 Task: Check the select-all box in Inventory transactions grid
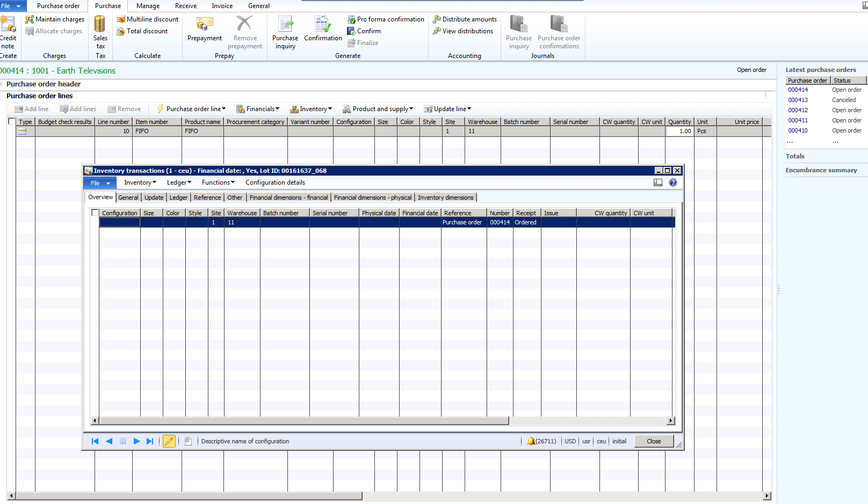[95, 213]
